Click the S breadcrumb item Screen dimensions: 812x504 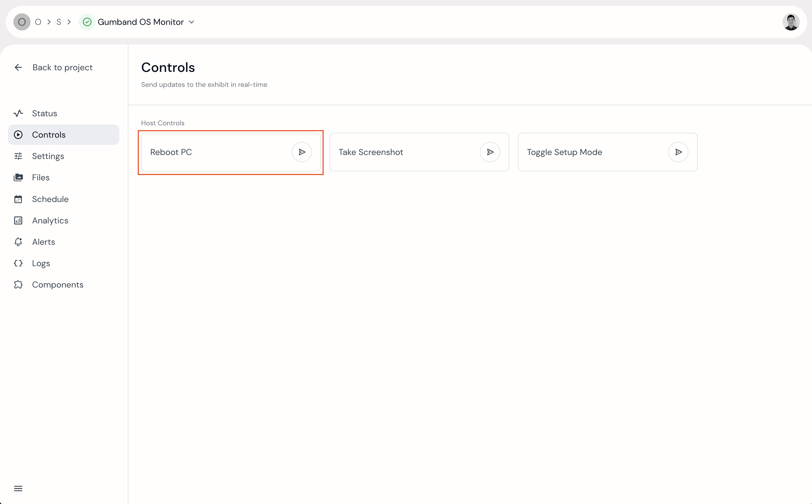point(59,22)
